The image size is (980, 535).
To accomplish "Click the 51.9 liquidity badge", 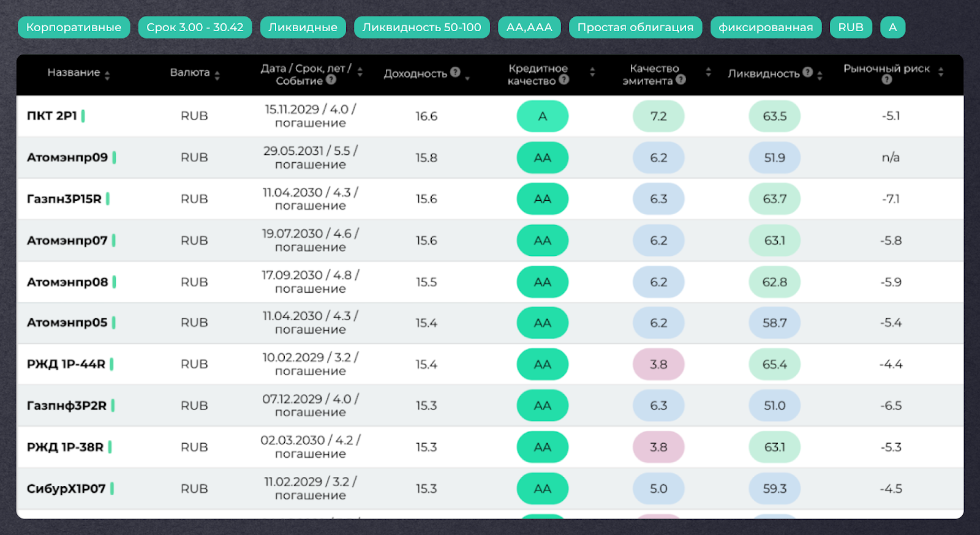I will pyautogui.click(x=775, y=158).
